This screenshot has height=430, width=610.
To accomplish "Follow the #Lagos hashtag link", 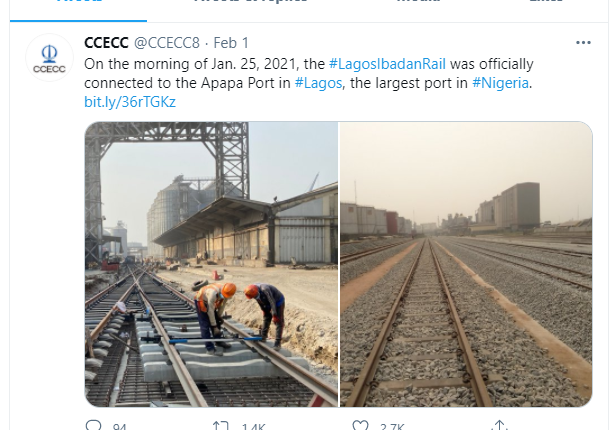I will 317,82.
